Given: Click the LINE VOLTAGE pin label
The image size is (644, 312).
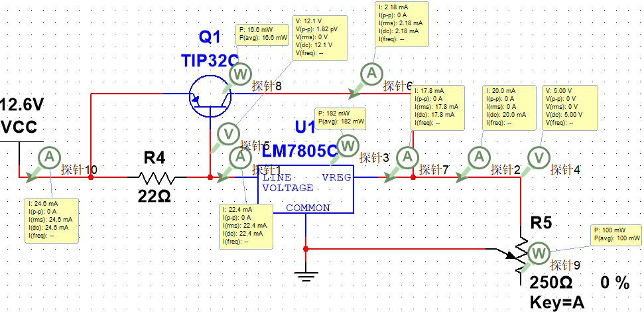Looking at the screenshot, I should click(x=287, y=183).
